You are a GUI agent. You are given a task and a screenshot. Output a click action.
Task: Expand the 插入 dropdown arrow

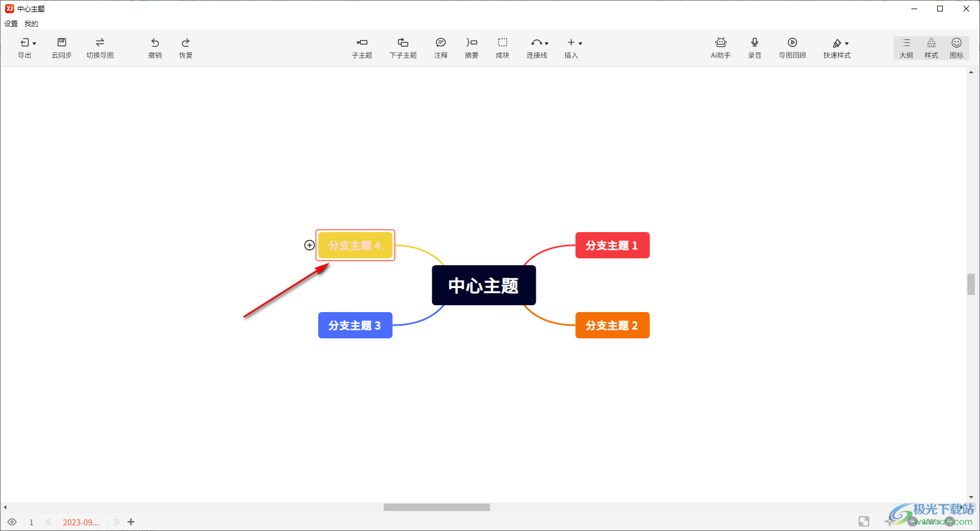tap(580, 43)
